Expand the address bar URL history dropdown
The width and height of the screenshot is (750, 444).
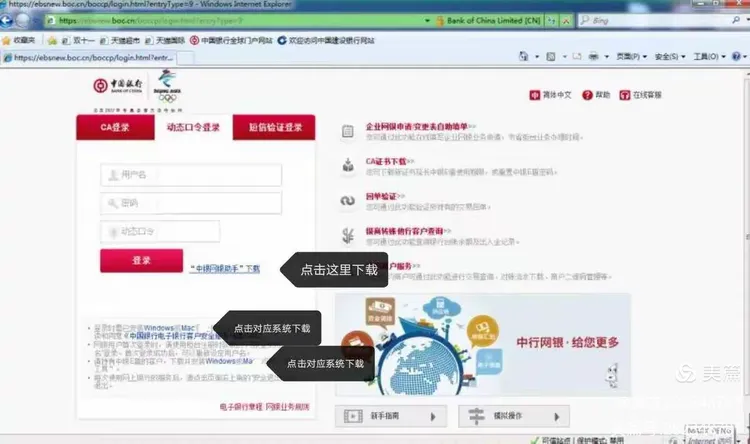click(x=427, y=21)
